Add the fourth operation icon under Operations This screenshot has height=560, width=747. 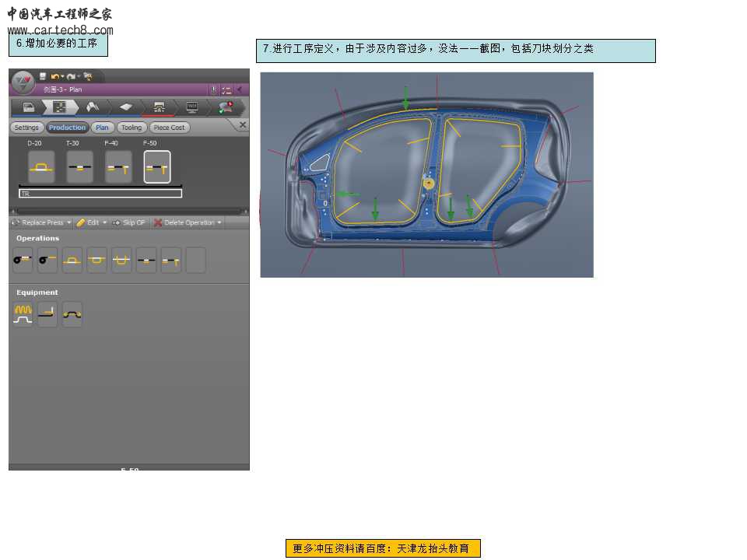(97, 260)
